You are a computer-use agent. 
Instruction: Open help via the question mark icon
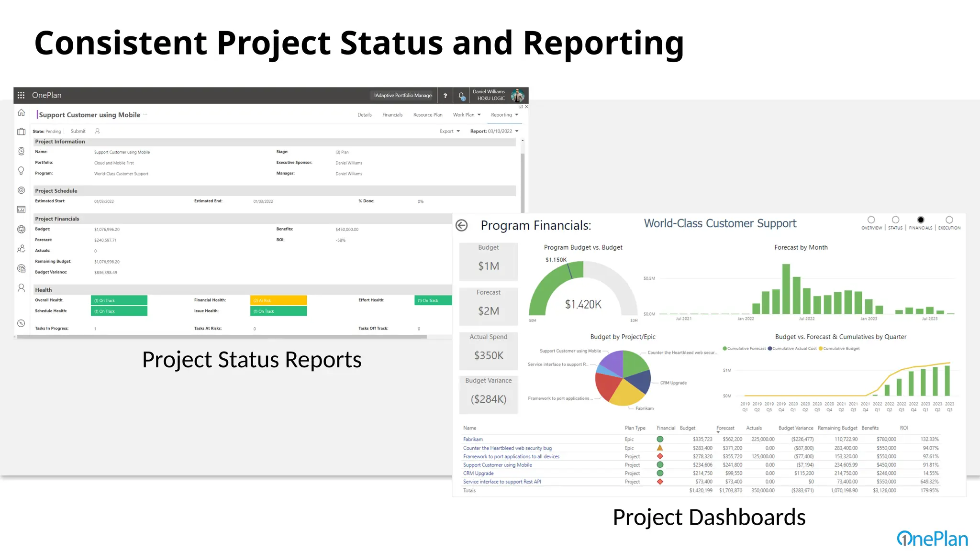point(445,96)
